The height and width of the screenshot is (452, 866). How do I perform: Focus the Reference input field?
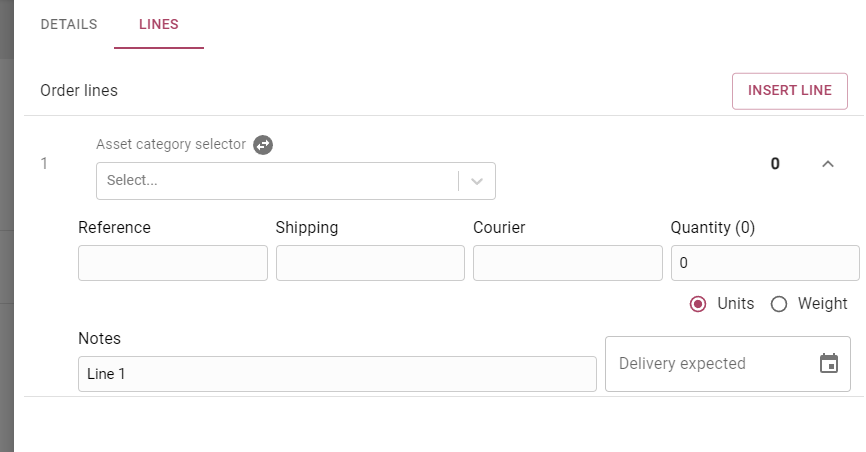173,263
